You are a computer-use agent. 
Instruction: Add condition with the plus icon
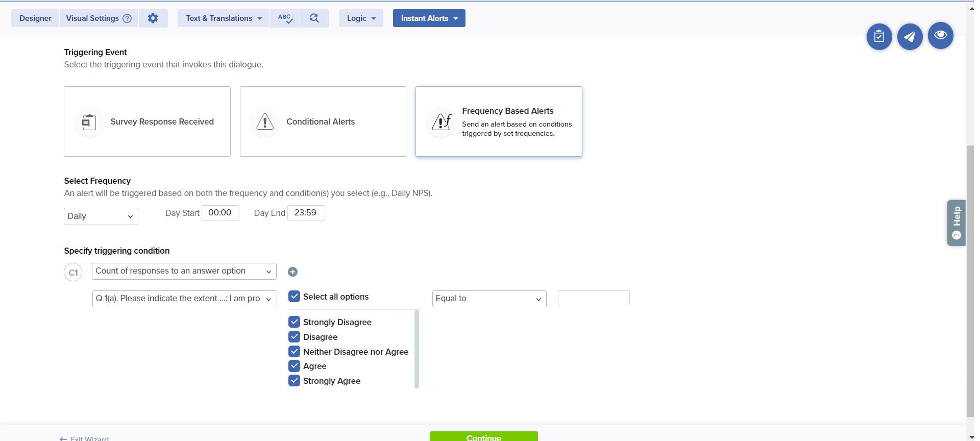pos(292,272)
